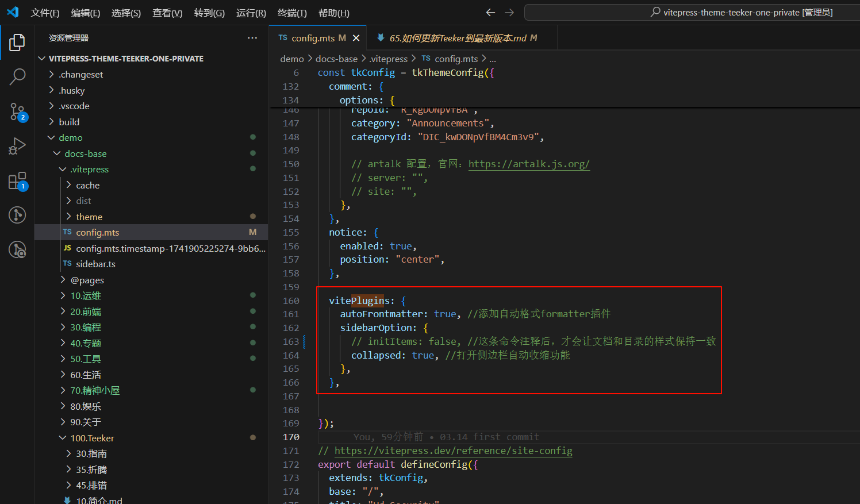Image resolution: width=860 pixels, height=504 pixels.
Task: Click the TS icon in breadcrumb
Action: (x=426, y=59)
